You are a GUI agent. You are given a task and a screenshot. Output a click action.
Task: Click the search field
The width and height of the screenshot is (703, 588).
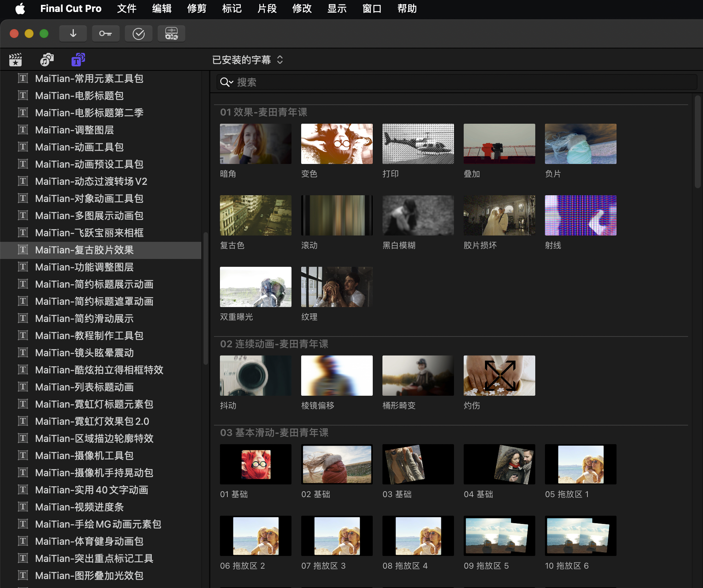[x=457, y=82]
